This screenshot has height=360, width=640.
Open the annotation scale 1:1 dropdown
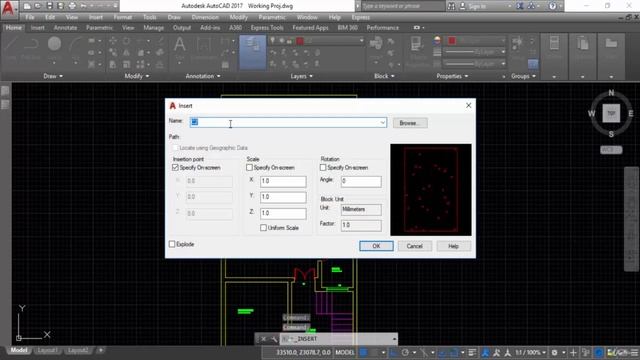530,352
